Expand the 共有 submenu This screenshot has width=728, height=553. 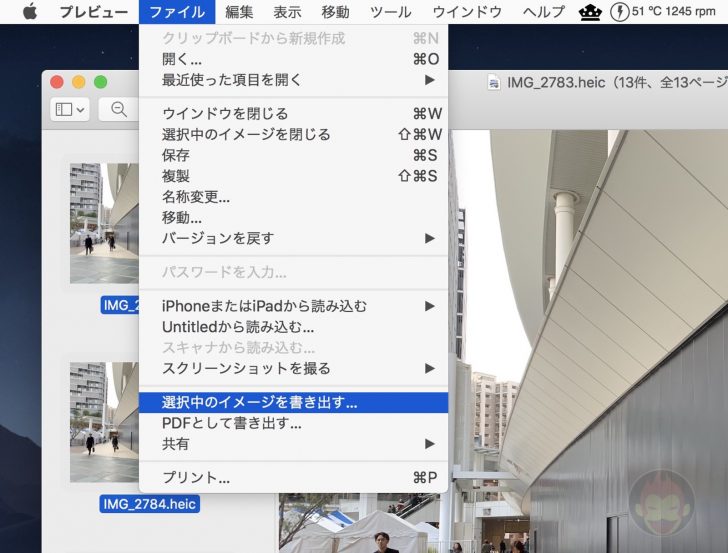click(293, 444)
